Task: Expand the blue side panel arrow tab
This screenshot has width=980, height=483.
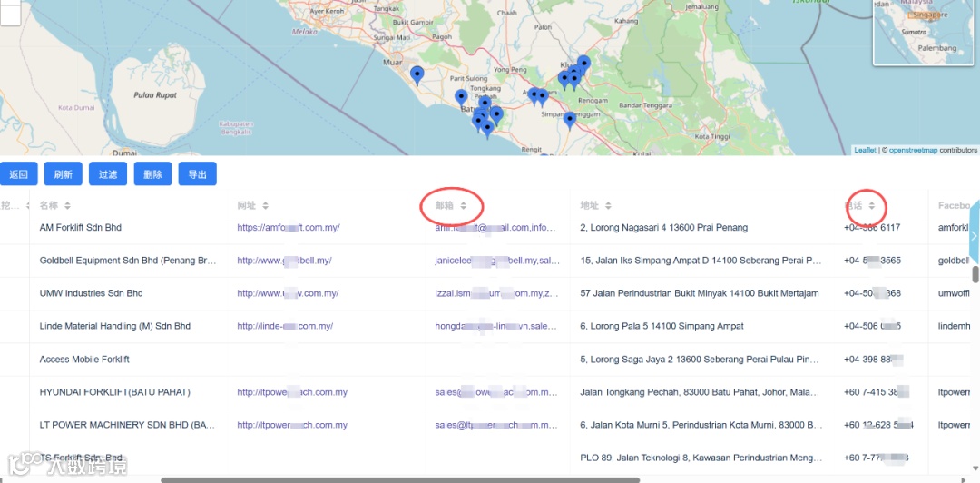Action: [974, 236]
